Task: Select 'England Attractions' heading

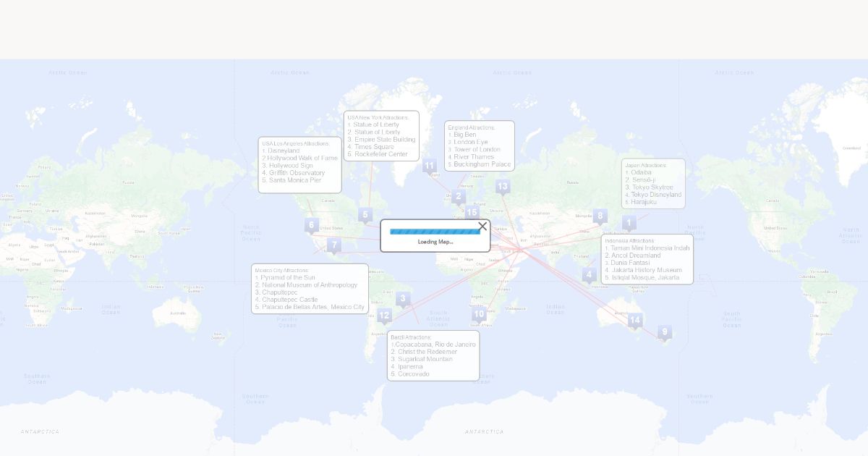Action: pyautogui.click(x=472, y=127)
